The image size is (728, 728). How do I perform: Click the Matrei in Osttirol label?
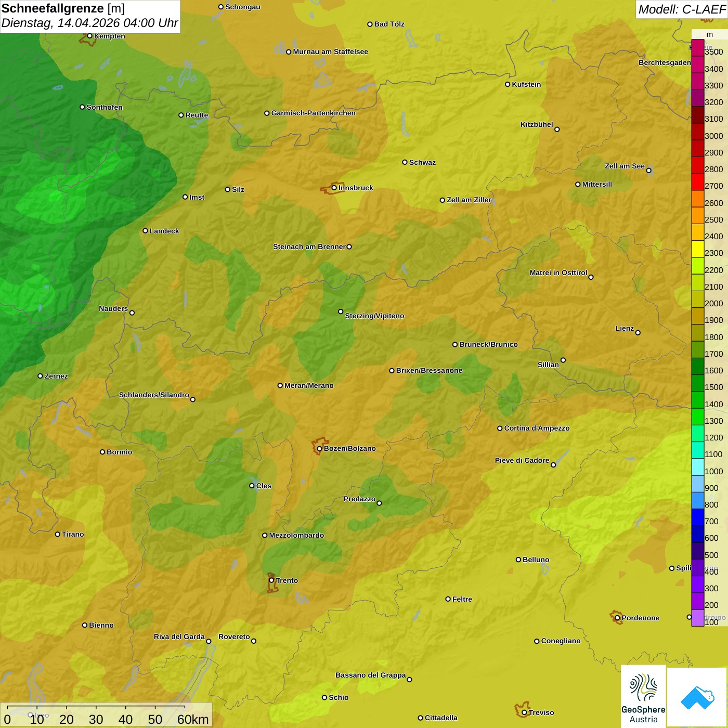(x=558, y=272)
